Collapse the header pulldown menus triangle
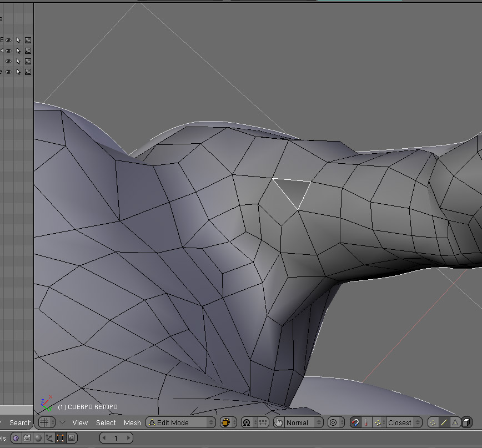Image resolution: width=482 pixels, height=448 pixels. click(x=62, y=422)
